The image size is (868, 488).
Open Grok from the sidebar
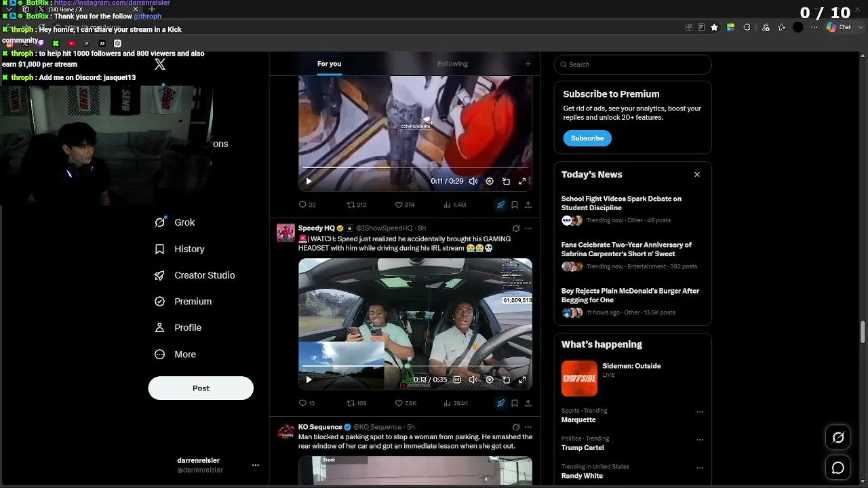pos(175,222)
